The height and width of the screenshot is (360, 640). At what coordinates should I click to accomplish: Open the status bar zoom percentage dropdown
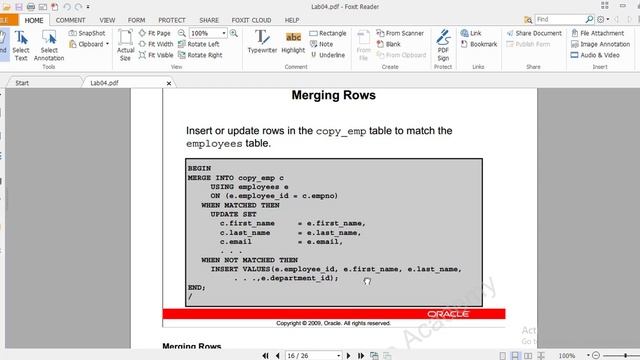click(588, 356)
